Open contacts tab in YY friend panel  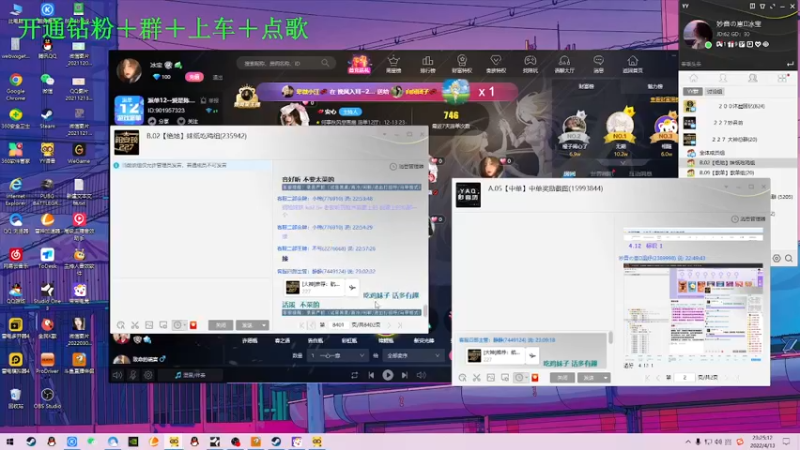pos(723,78)
